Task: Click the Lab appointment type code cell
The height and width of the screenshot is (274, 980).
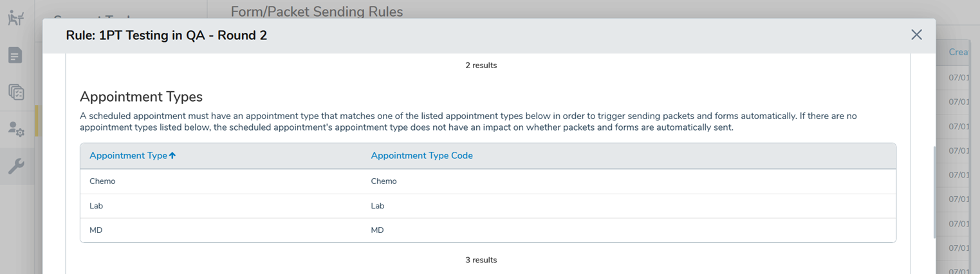Action: point(378,206)
